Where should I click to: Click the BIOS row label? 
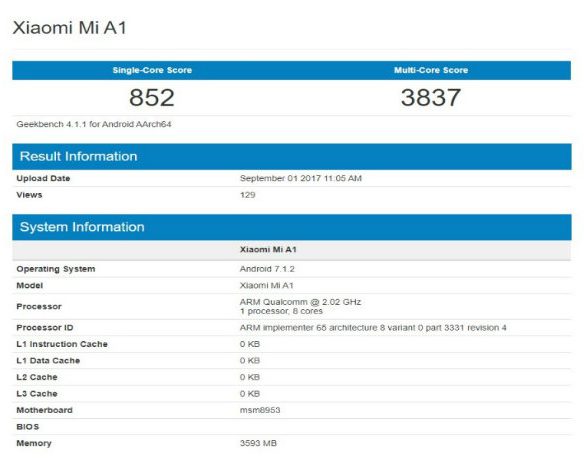coord(28,427)
